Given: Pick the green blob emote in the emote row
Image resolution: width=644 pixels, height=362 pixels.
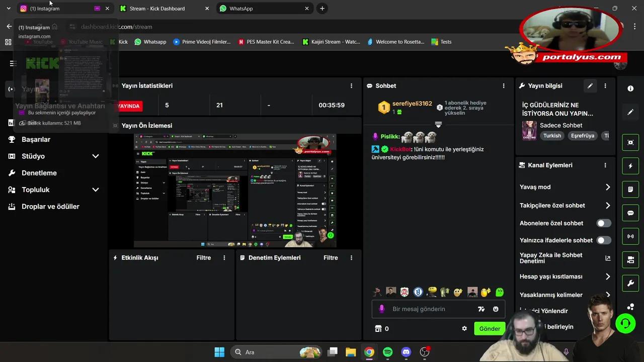Looking at the screenshot, I should pos(500,292).
